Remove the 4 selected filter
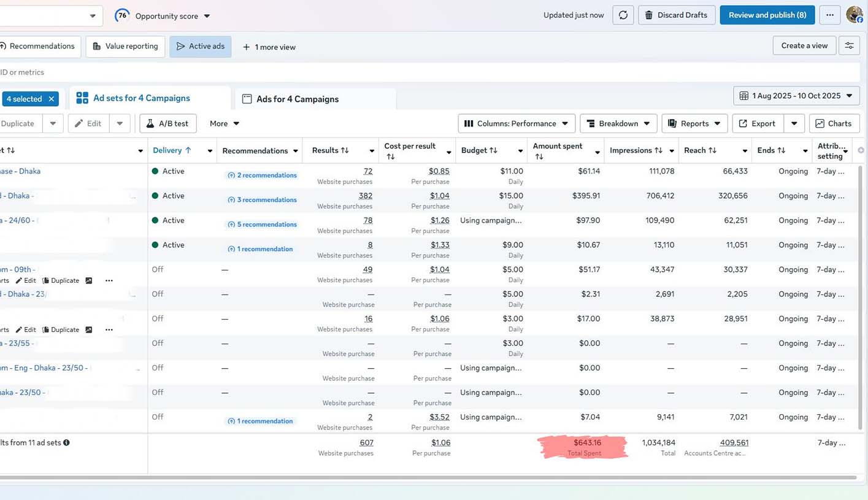The height and width of the screenshot is (500, 868). [52, 99]
